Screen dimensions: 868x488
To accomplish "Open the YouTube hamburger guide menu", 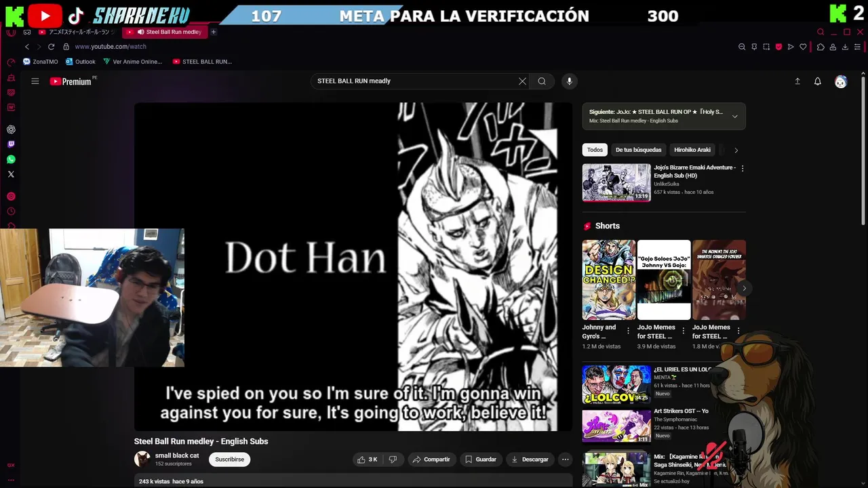I will (x=35, y=81).
